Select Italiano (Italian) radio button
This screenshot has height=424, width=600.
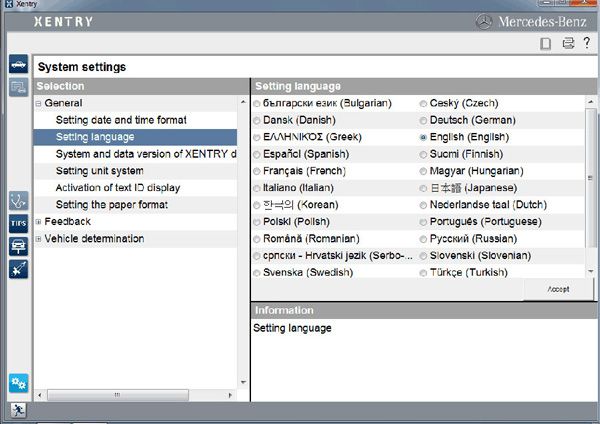coord(256,188)
